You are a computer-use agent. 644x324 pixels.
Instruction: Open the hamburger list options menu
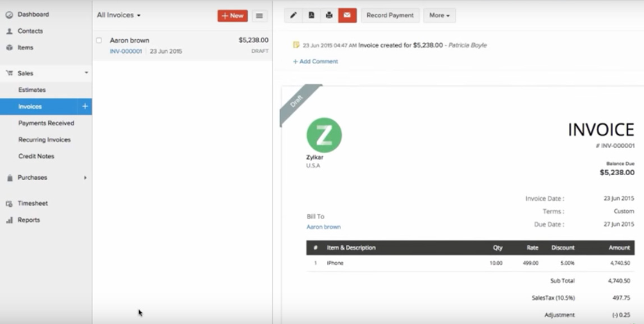(x=259, y=16)
